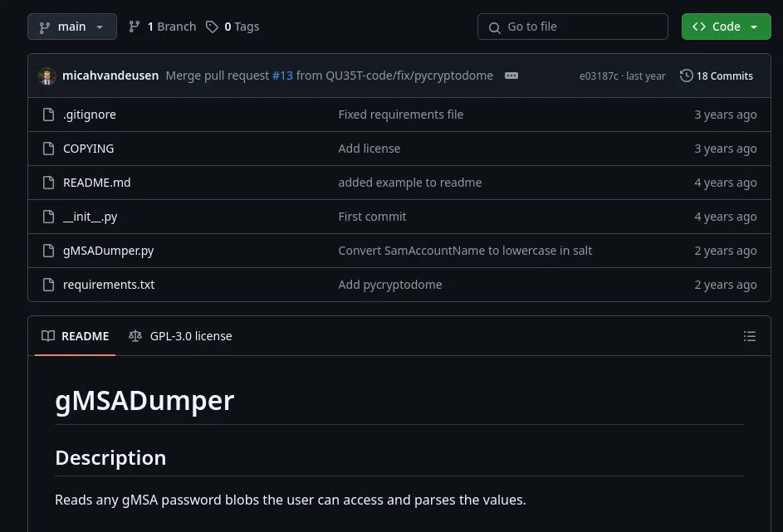This screenshot has width=783, height=532.
Task: Expand the main branch dropdown
Action: coord(71,27)
